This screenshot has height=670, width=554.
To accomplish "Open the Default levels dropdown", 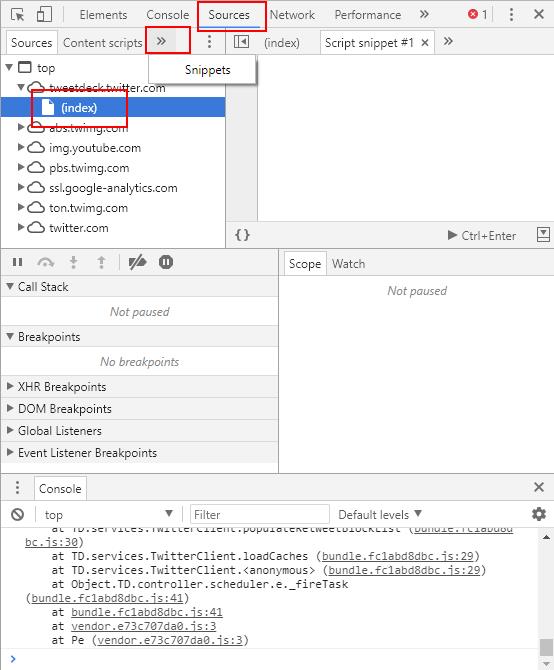I will pyautogui.click(x=380, y=514).
